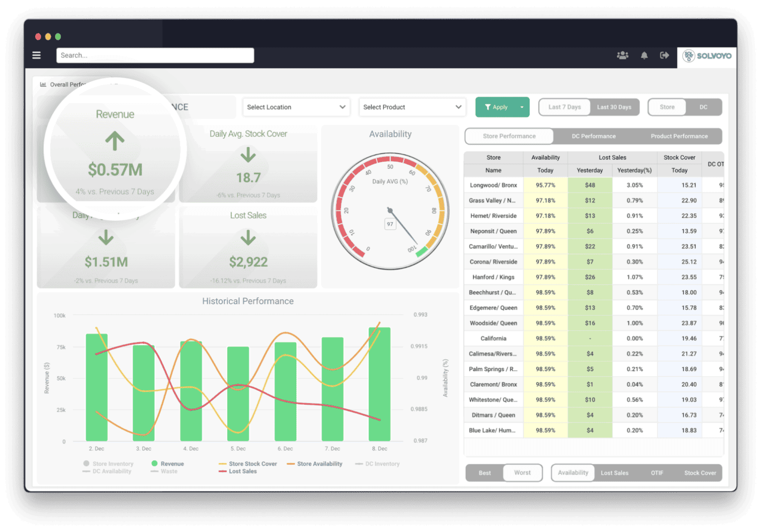This screenshot has height=532, width=761.
Task: Click the Stock Cover 18.7 card
Action: (248, 163)
